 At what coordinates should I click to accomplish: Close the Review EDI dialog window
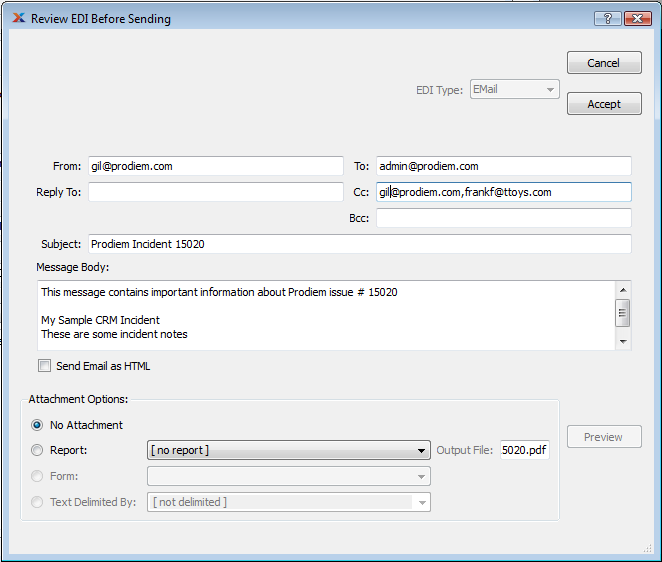[x=636, y=18]
